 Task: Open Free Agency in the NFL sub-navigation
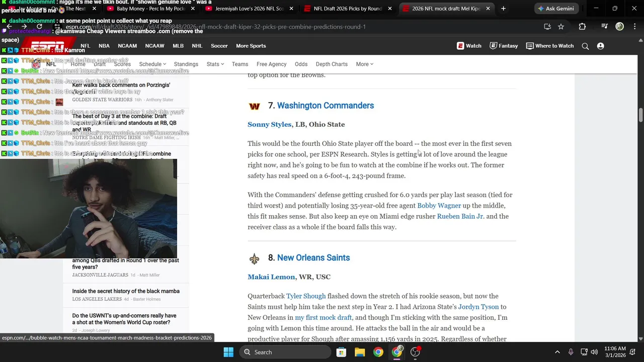(271, 64)
